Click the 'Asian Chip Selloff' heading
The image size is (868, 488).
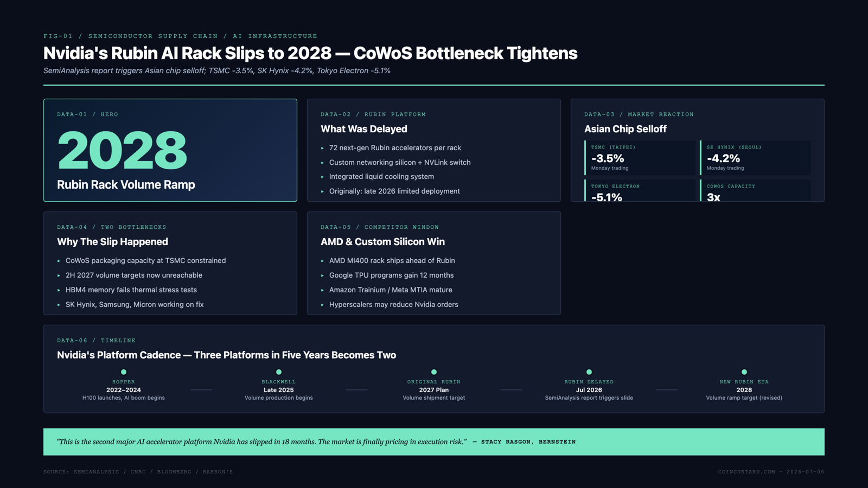click(626, 129)
